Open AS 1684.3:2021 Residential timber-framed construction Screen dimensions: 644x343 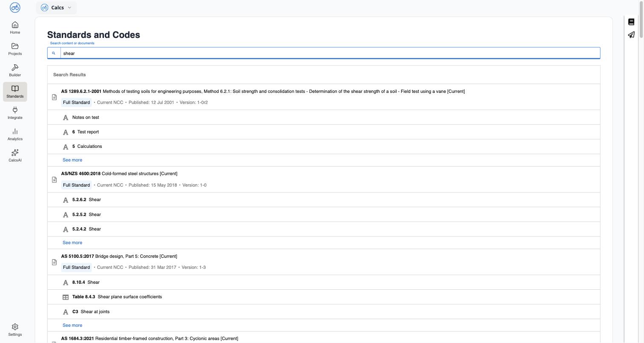click(x=149, y=338)
